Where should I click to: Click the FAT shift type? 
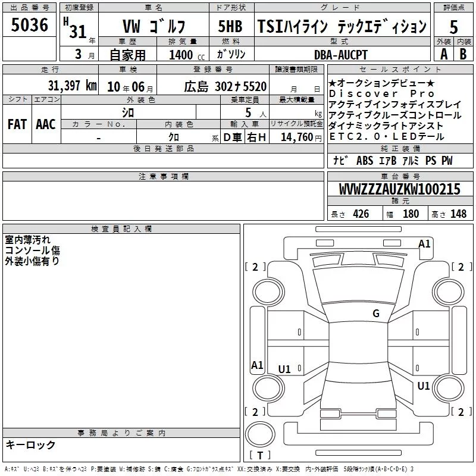point(17,124)
